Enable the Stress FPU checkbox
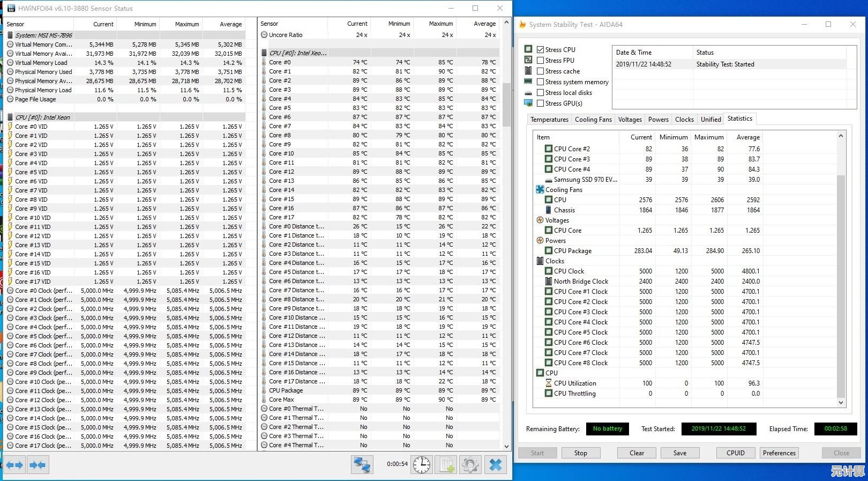The width and height of the screenshot is (868, 481). (541, 61)
